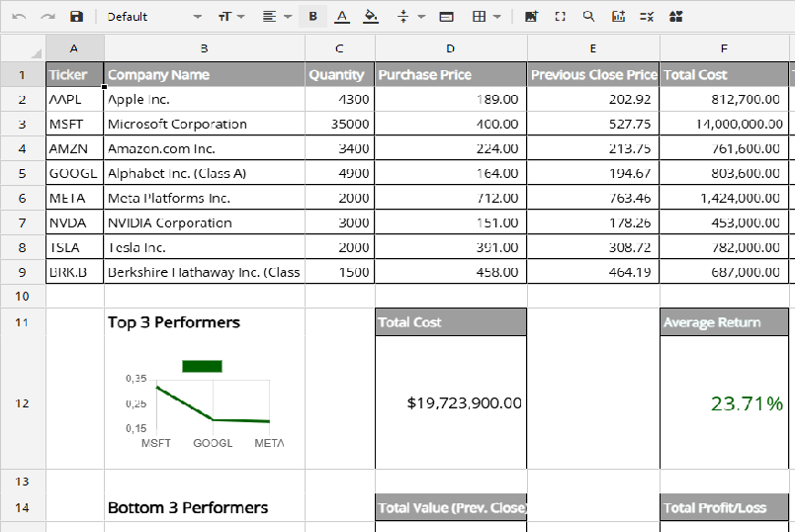
Task: Click the Redo arrow icon
Action: point(47,17)
